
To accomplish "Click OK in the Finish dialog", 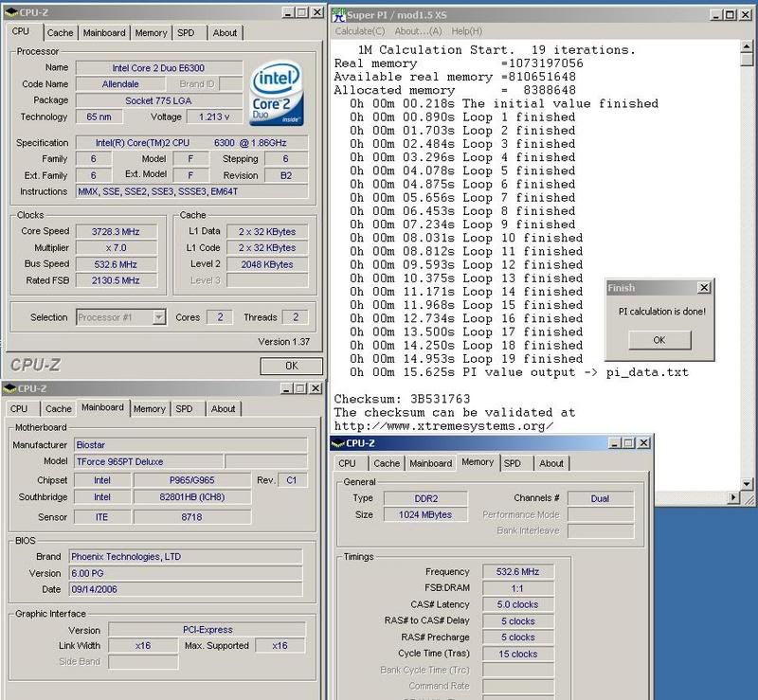I will (659, 340).
